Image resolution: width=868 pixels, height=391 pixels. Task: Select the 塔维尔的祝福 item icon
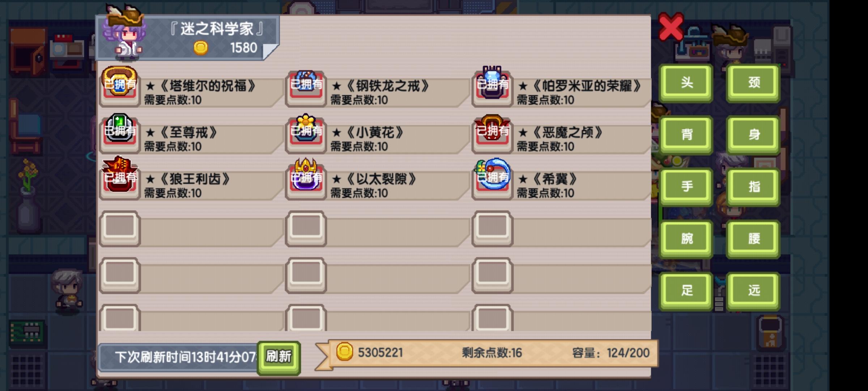[x=120, y=85]
